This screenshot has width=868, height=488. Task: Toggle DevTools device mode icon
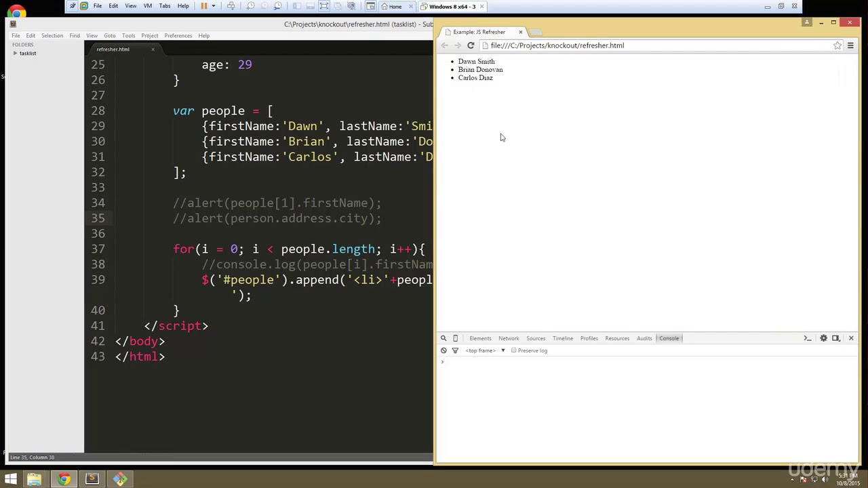point(455,338)
